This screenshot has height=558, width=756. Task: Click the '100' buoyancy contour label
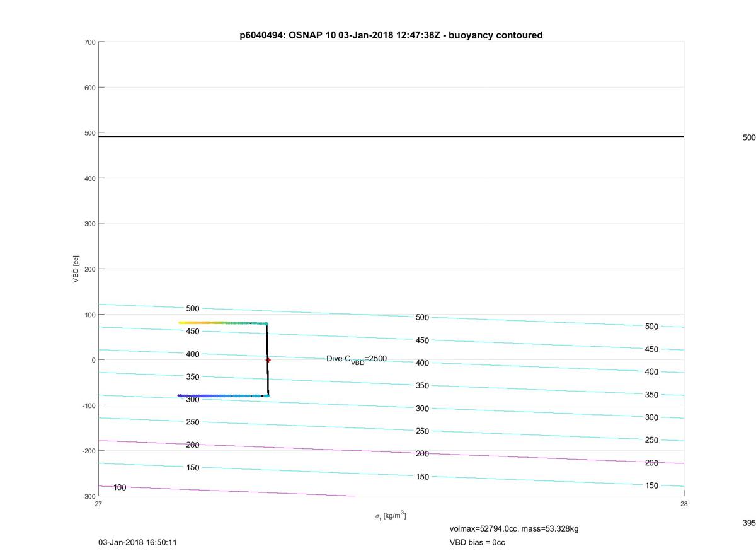pos(120,487)
